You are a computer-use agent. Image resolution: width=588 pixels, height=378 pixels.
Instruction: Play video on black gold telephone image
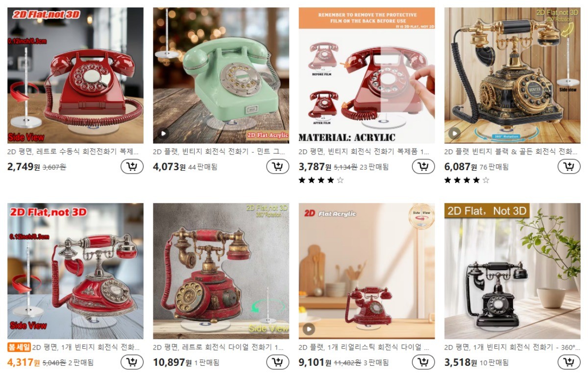(455, 133)
